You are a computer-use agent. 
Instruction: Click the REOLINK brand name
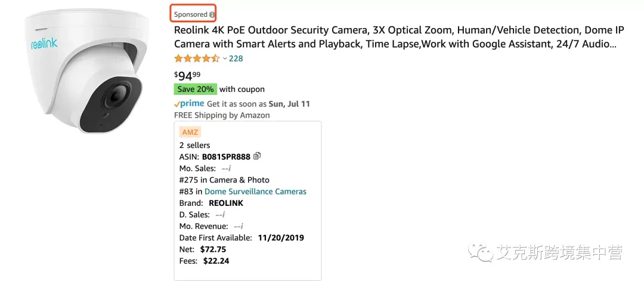226,203
